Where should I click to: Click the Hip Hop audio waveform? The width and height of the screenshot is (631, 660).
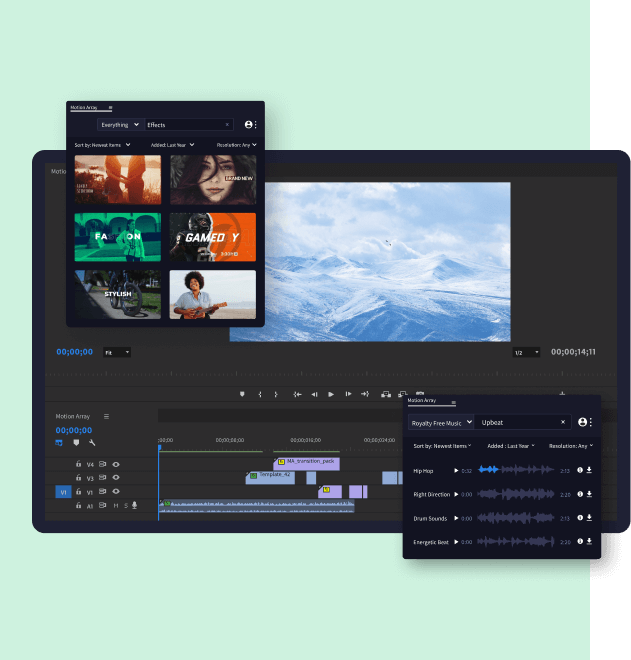tap(514, 470)
